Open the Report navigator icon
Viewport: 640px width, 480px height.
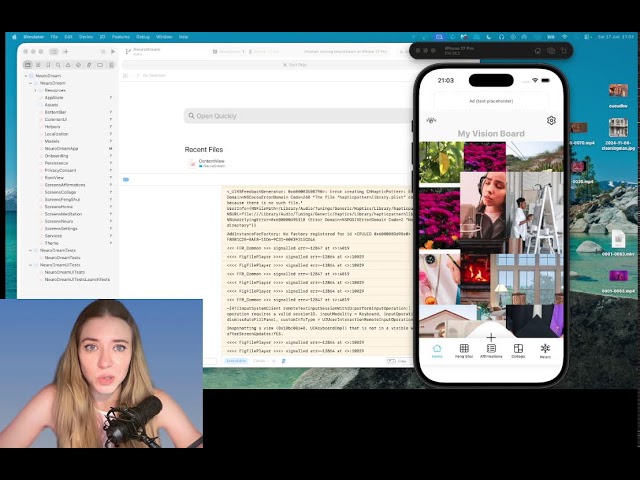pos(111,64)
